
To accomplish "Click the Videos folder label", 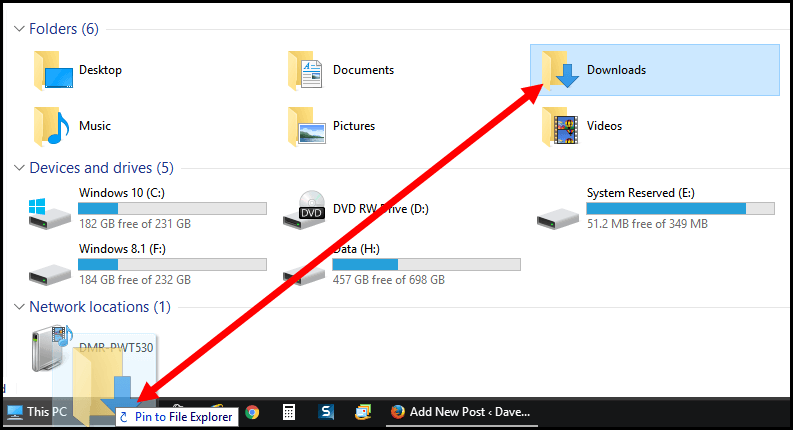I will pyautogui.click(x=604, y=126).
